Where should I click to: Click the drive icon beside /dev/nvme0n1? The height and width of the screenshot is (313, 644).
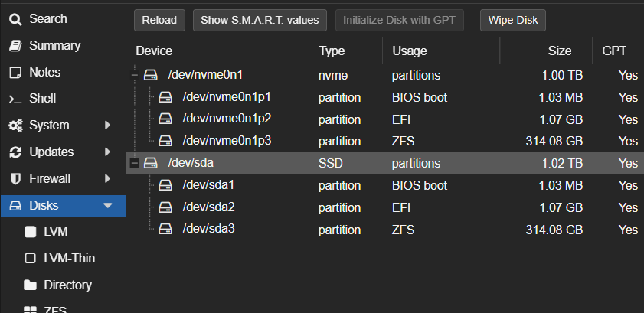coord(152,75)
